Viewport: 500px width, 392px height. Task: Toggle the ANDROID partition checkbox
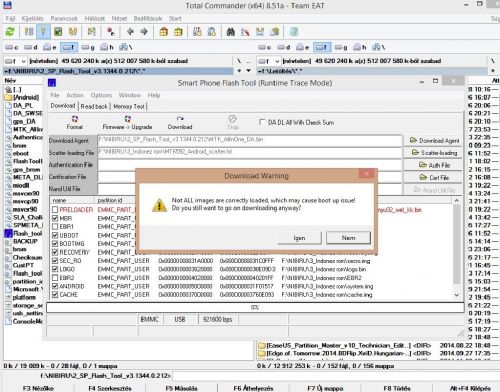pyautogui.click(x=55, y=286)
